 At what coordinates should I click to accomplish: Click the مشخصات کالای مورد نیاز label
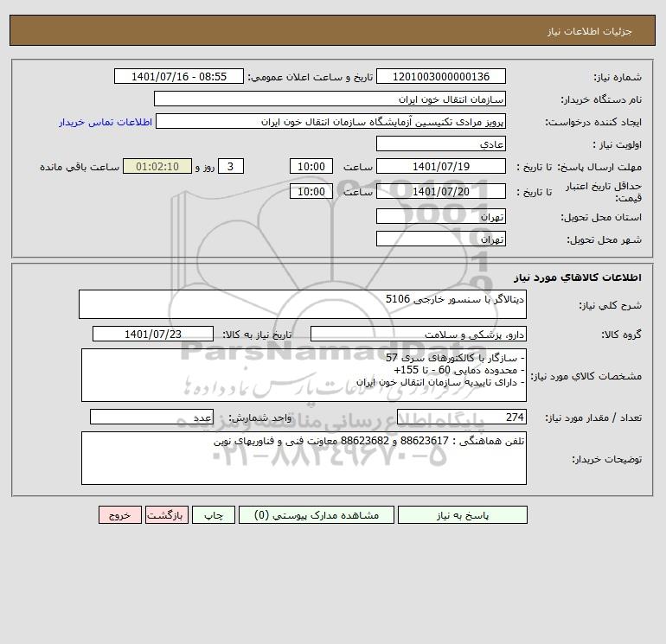point(586,376)
